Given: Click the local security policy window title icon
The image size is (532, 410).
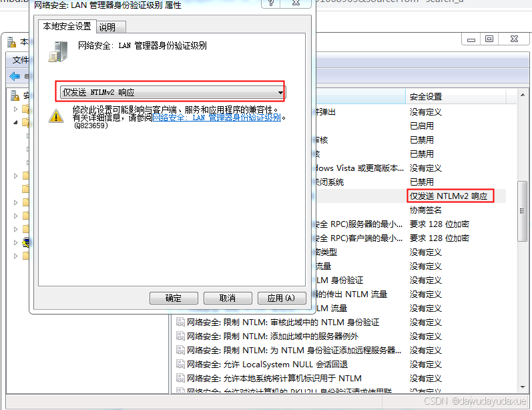Looking at the screenshot, I should pos(12,42).
